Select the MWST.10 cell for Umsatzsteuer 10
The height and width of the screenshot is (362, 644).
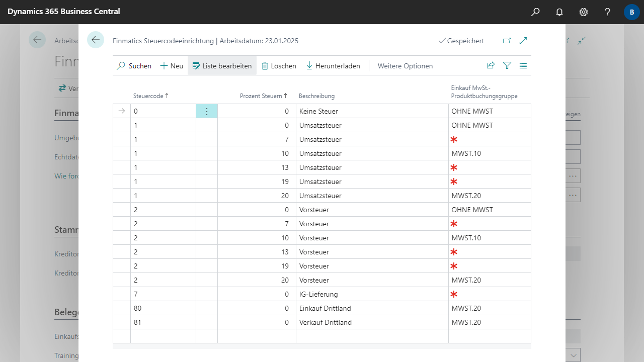coord(489,153)
